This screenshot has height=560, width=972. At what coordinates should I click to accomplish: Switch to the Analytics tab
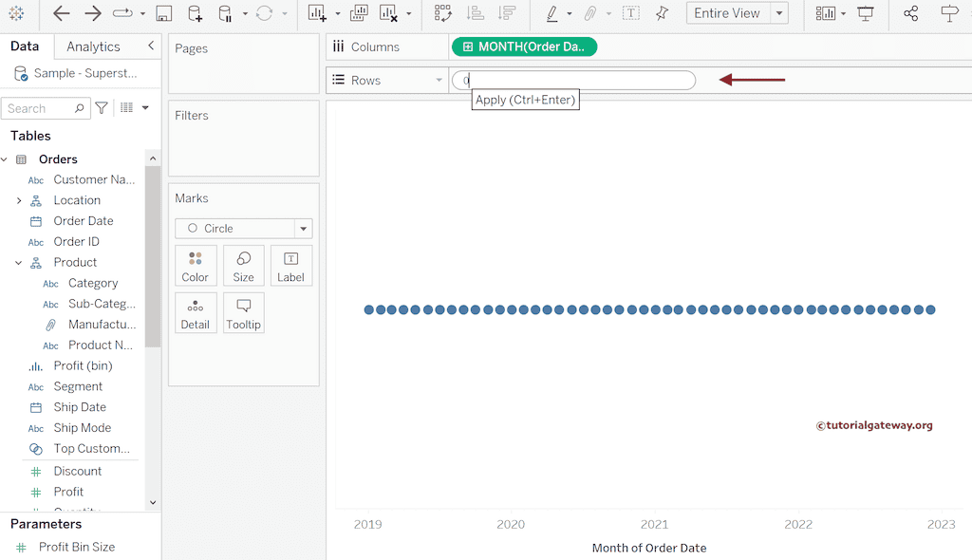tap(93, 47)
